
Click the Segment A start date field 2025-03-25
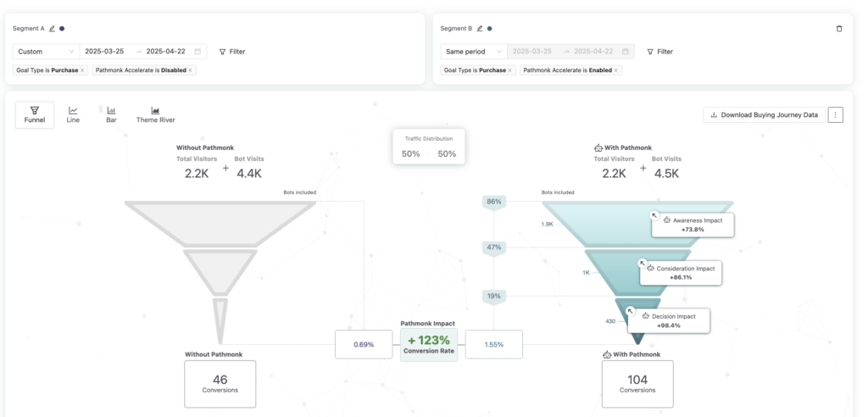(x=104, y=52)
